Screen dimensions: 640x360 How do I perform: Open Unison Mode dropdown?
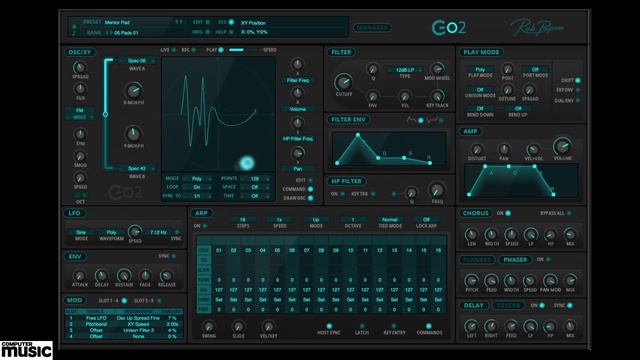click(x=480, y=90)
